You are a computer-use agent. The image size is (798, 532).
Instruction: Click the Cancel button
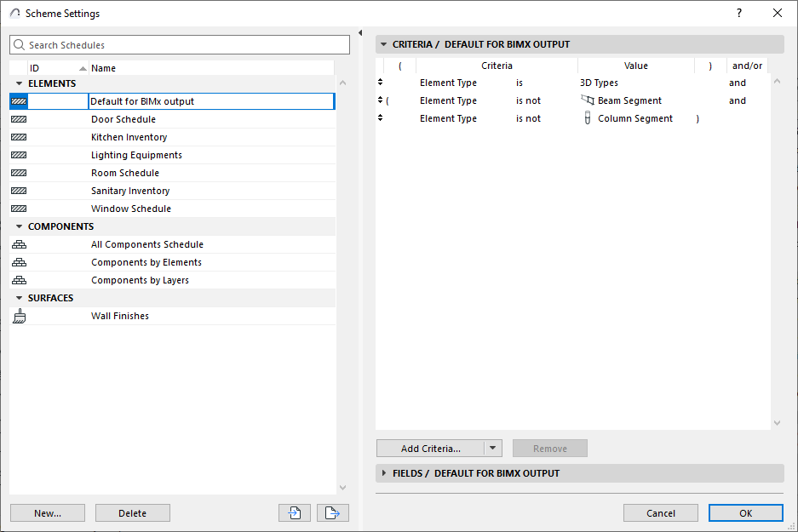pos(661,512)
